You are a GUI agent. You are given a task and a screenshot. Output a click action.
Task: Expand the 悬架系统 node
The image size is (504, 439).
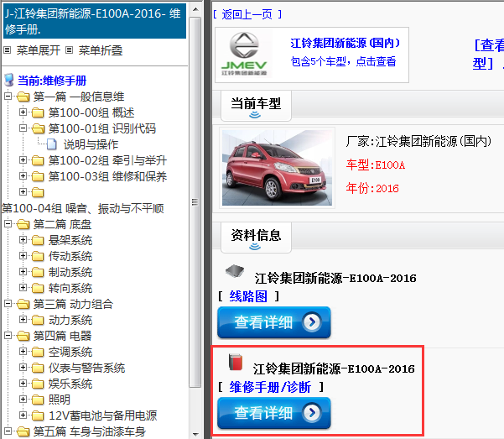pos(23,240)
